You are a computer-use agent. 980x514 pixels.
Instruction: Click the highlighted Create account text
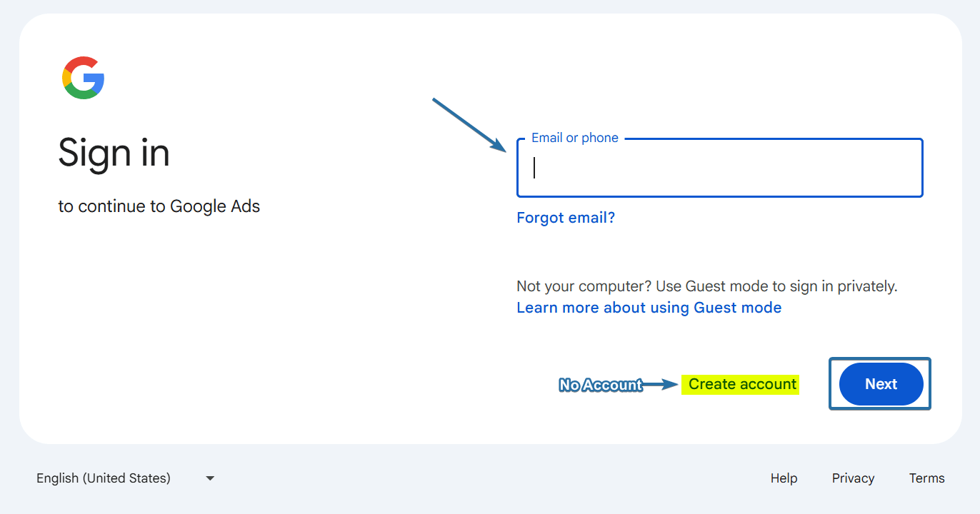(740, 384)
